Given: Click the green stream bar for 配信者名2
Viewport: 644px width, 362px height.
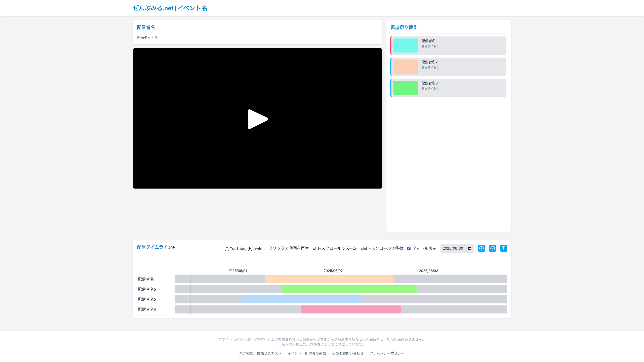Looking at the screenshot, I should [x=349, y=289].
